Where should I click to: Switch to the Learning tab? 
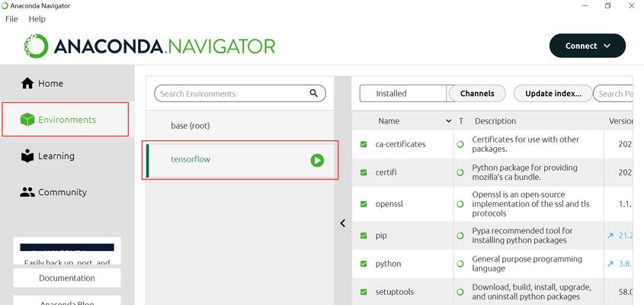tap(67, 156)
